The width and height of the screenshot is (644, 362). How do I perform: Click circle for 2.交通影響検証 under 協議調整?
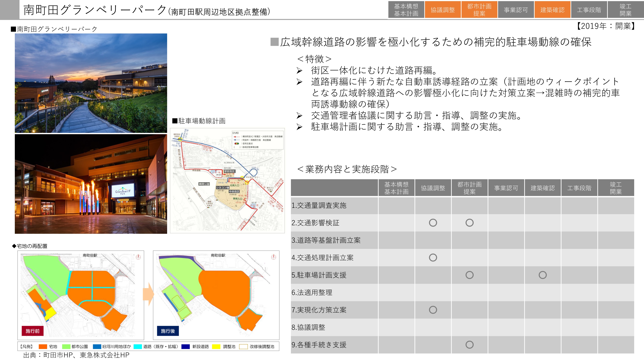(x=433, y=223)
